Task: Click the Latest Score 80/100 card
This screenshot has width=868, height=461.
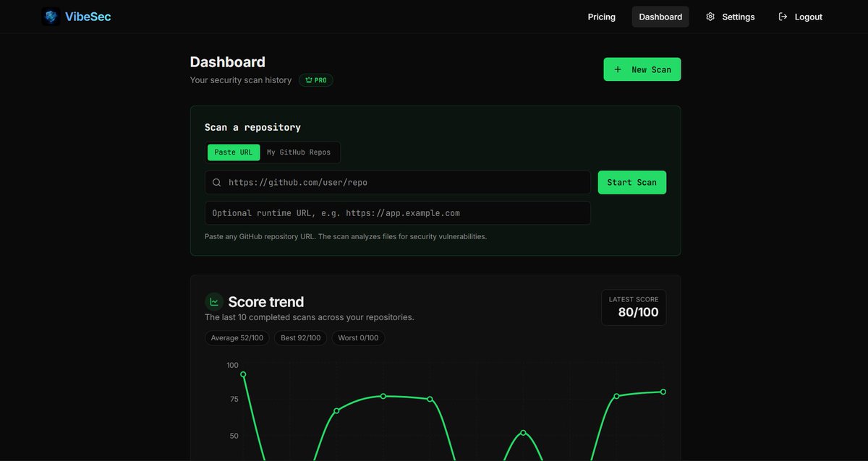Action: pyautogui.click(x=634, y=308)
